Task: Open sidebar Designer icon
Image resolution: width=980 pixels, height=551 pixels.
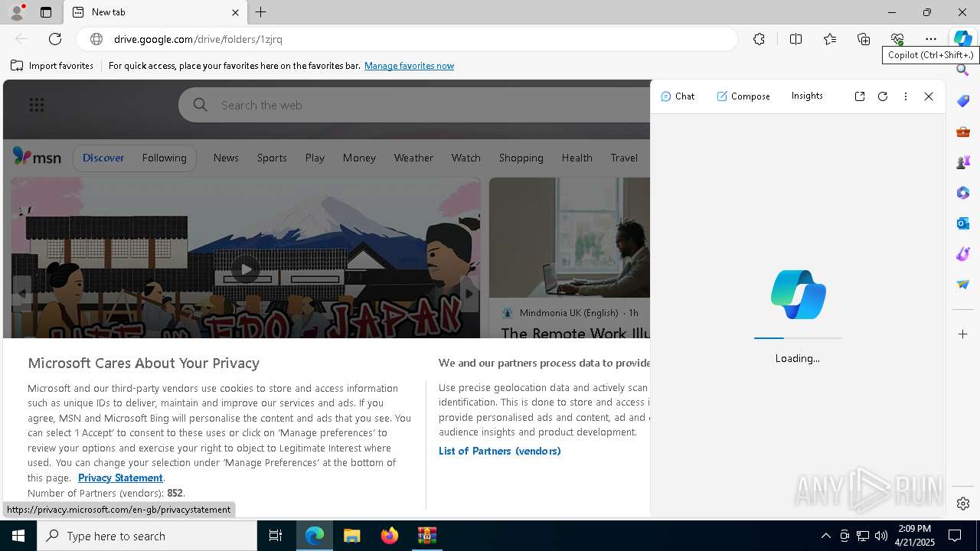Action: [963, 254]
